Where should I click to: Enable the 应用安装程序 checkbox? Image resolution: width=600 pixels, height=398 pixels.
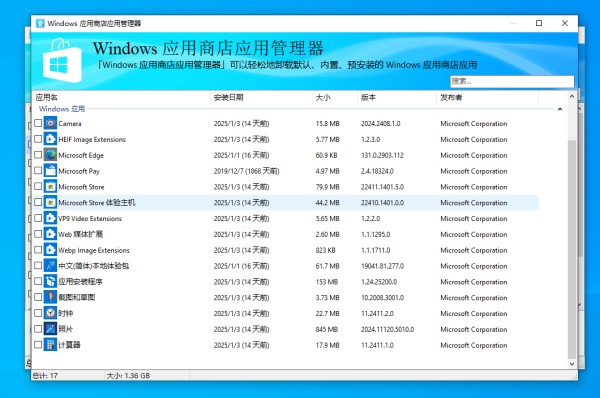pyautogui.click(x=38, y=281)
